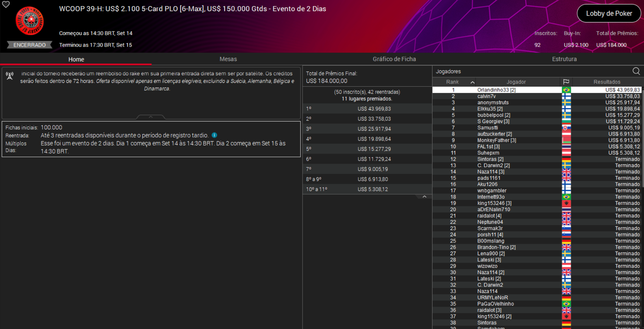The width and height of the screenshot is (644, 329).
Task: Click the WCOOP tournament logo
Action: [x=30, y=21]
